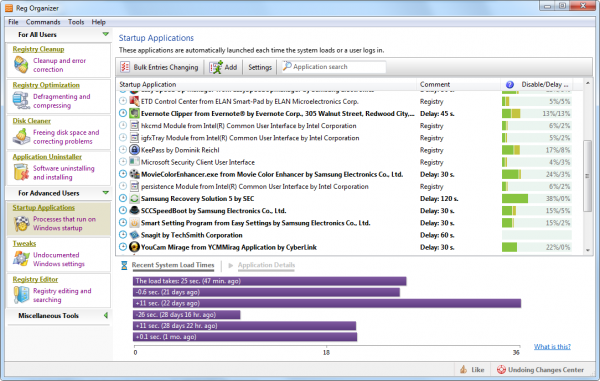Click the 38%/0% bar for Samsung Recovery Solution
Screen dimensions: 600x381
pos(536,199)
